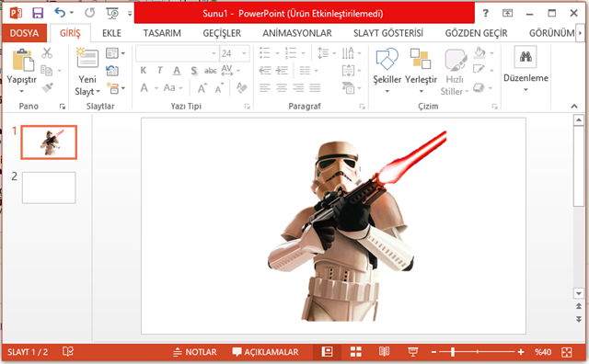Open character spacing AV dropdown

tap(230, 70)
